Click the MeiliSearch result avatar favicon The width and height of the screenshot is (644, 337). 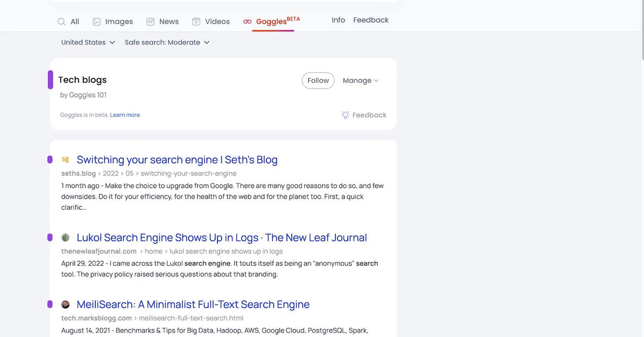point(65,305)
